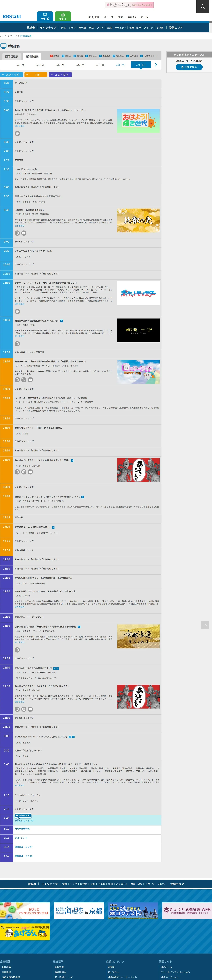The image size is (212, 980).
Task: Open website globe icon for 京都浪漫
Action: (17, 650)
